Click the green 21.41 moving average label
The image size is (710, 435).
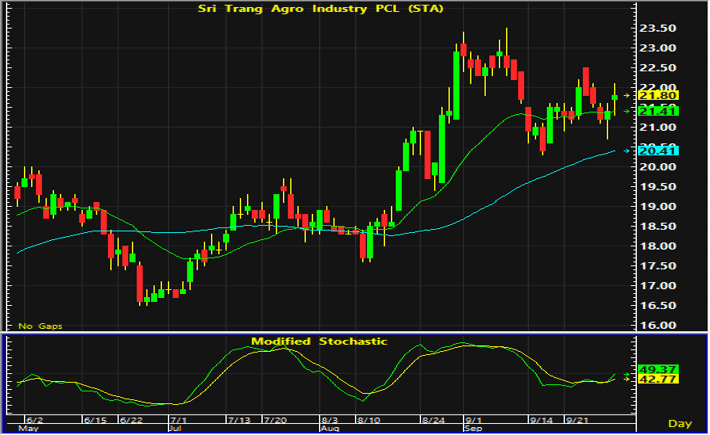658,111
